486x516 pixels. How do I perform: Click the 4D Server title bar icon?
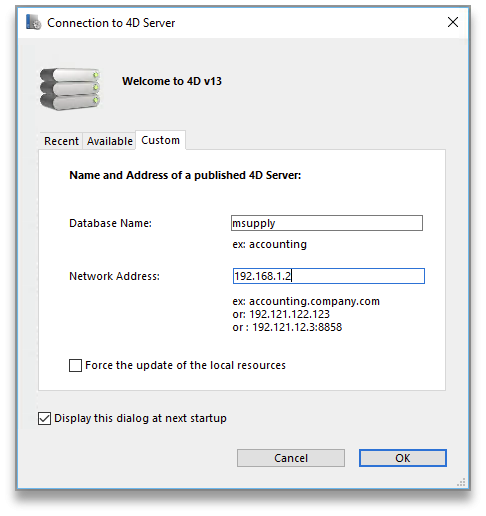click(x=33, y=22)
